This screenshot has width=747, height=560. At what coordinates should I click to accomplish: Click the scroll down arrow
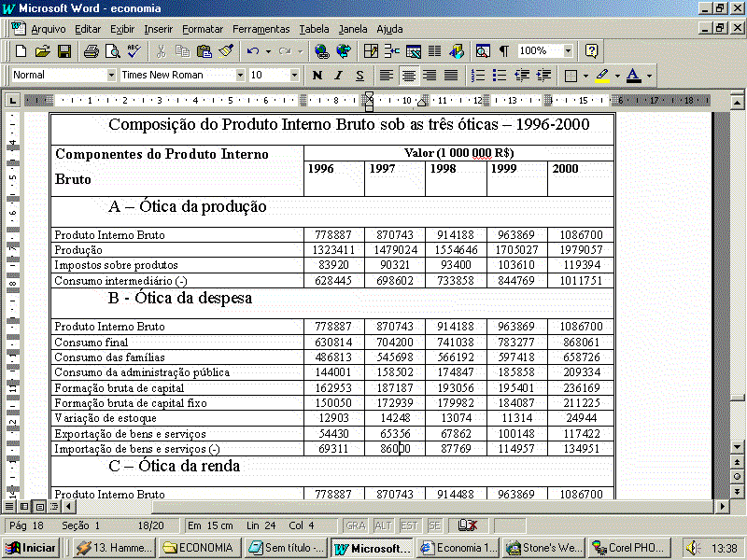click(x=737, y=447)
